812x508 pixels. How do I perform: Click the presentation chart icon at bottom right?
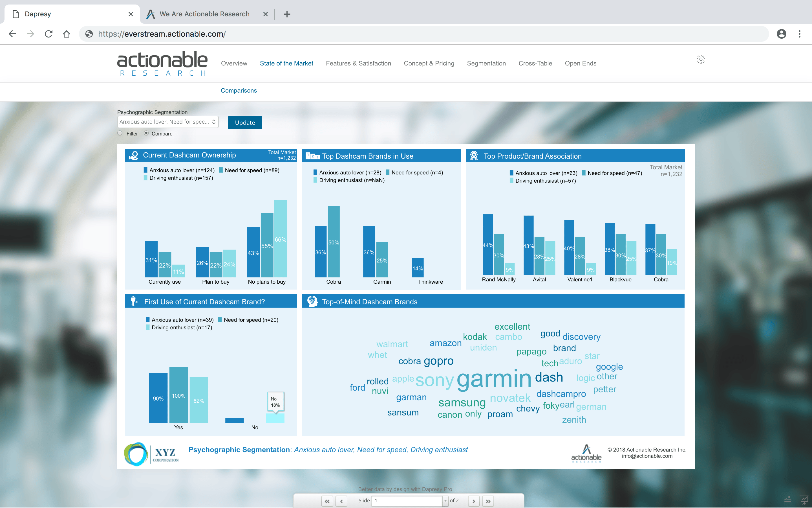(x=804, y=500)
